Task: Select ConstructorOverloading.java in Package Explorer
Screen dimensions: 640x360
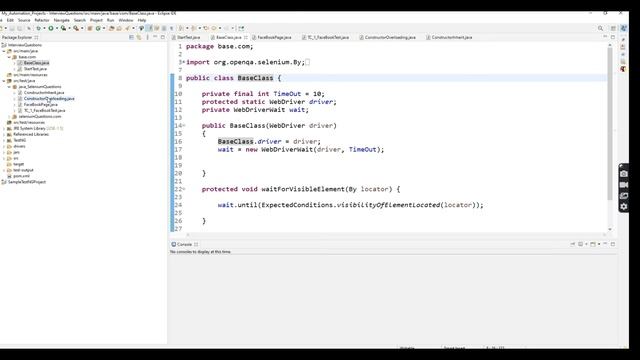Action: [49, 98]
